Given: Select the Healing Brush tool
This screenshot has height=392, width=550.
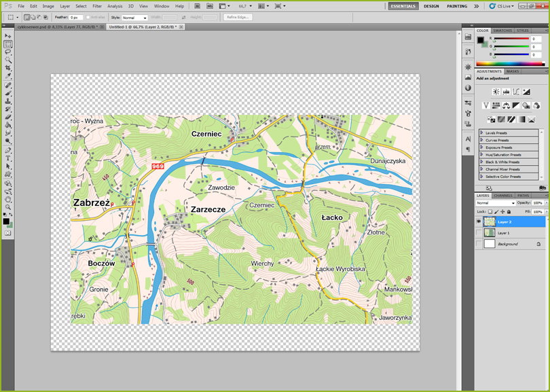Looking at the screenshot, I should coord(7,86).
